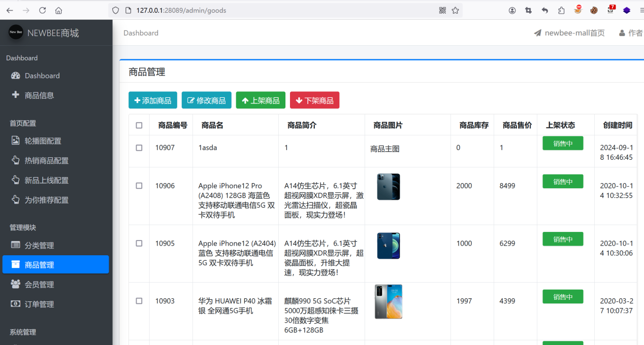Click the 商品库存 column header
Viewport: 644px width, 345px height.
pyautogui.click(x=474, y=125)
